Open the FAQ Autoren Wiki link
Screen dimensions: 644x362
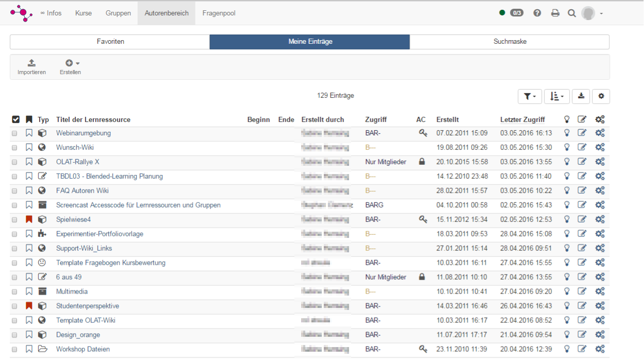82,191
